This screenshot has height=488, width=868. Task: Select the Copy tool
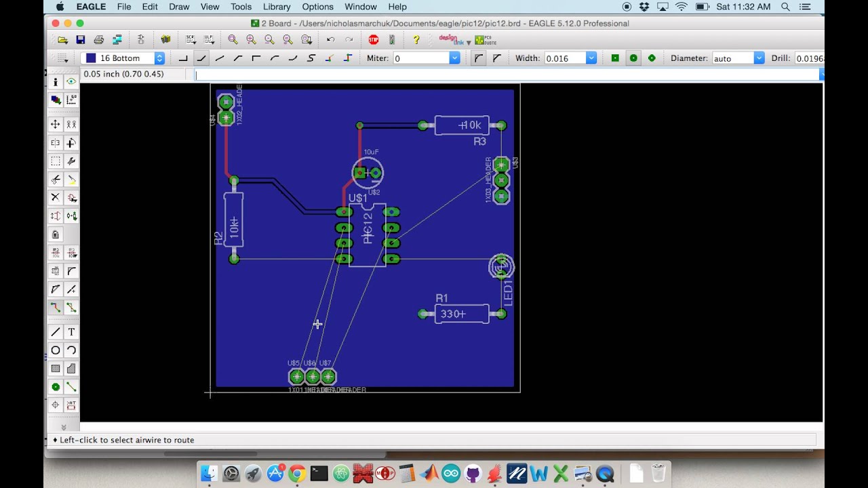(71, 125)
